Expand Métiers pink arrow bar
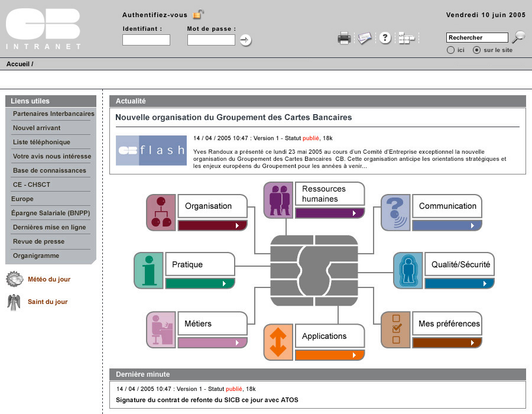The width and height of the screenshot is (532, 414). click(x=212, y=343)
